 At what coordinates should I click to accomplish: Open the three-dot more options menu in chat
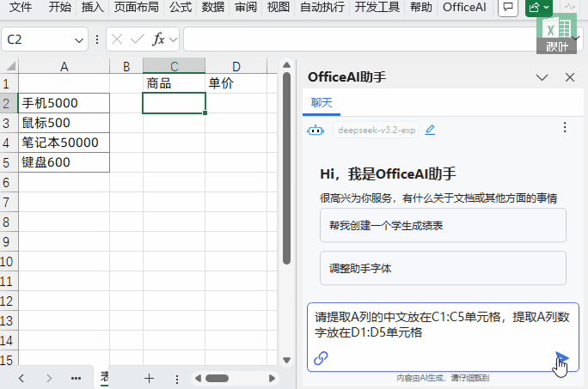[x=565, y=127]
